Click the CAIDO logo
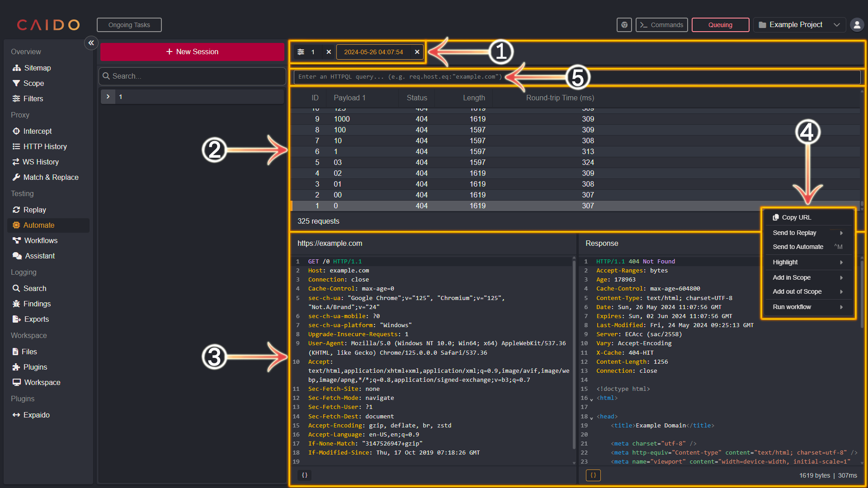Screen dimensions: 868x488 48,25
